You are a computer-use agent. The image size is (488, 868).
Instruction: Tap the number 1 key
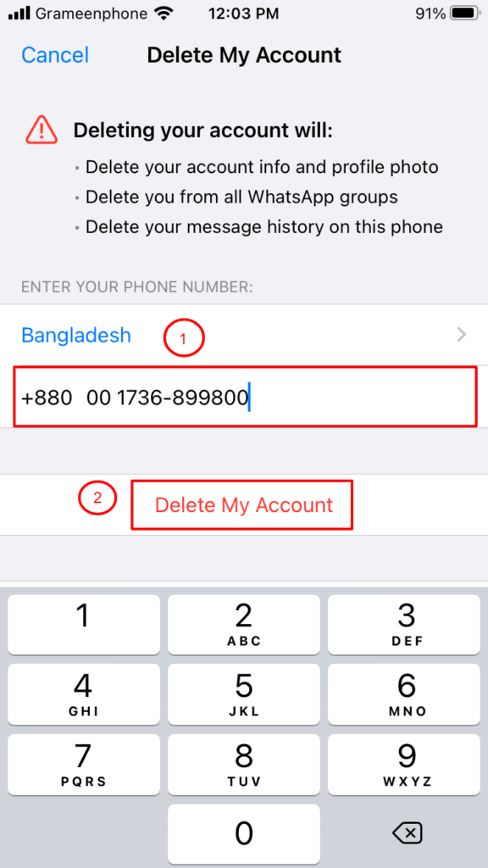point(84,625)
